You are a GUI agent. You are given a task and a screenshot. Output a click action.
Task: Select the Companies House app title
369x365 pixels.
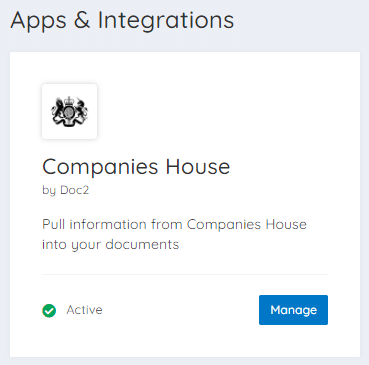pyautogui.click(x=136, y=167)
